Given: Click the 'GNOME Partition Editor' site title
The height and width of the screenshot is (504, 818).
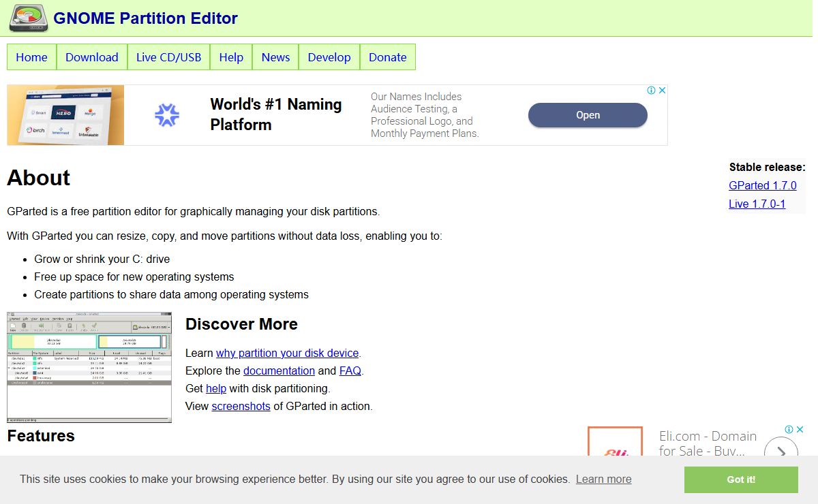Looking at the screenshot, I should point(146,18).
